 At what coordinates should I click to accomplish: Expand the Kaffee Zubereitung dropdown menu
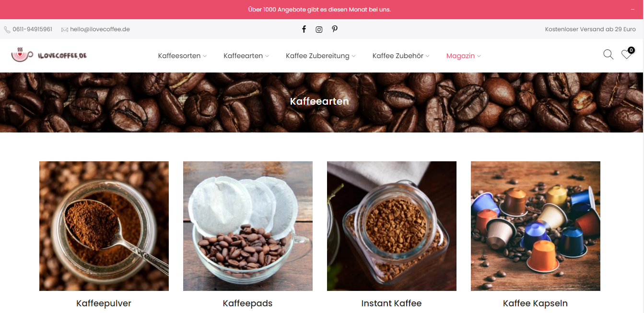point(321,56)
